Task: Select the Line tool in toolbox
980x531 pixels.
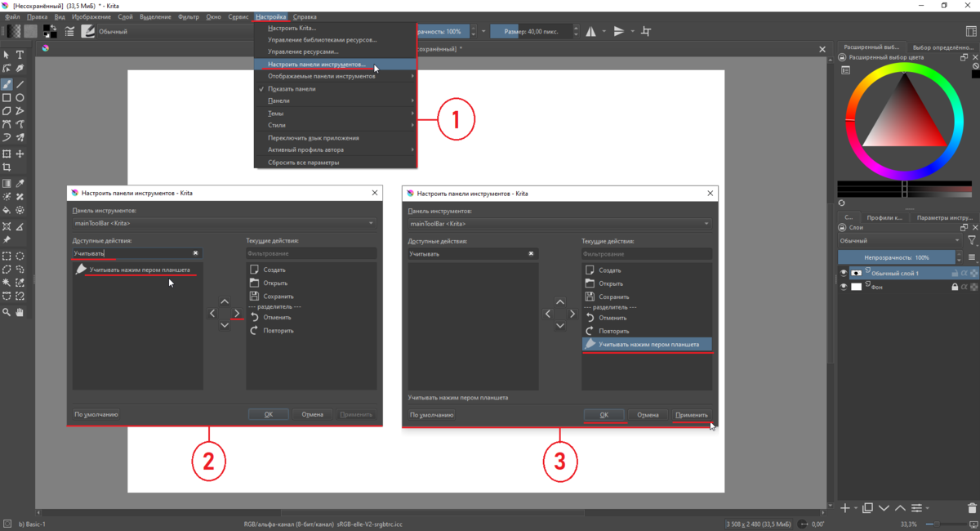Action: click(20, 84)
